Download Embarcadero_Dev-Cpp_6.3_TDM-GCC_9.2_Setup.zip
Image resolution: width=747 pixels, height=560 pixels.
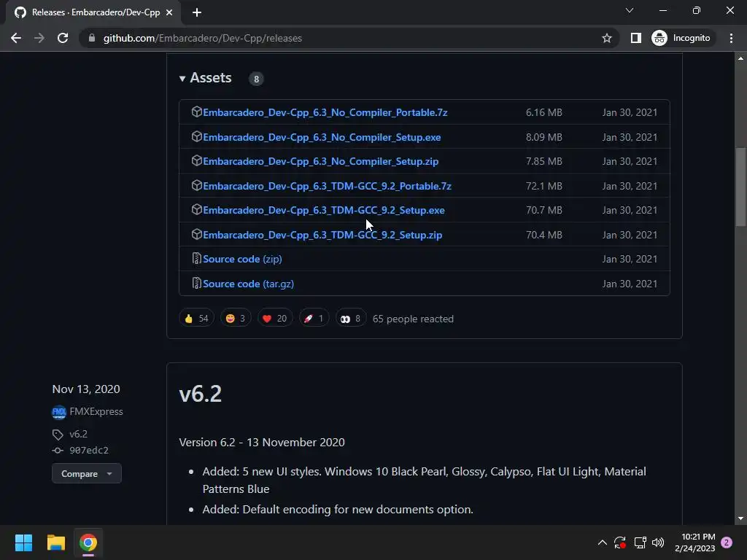(x=322, y=235)
